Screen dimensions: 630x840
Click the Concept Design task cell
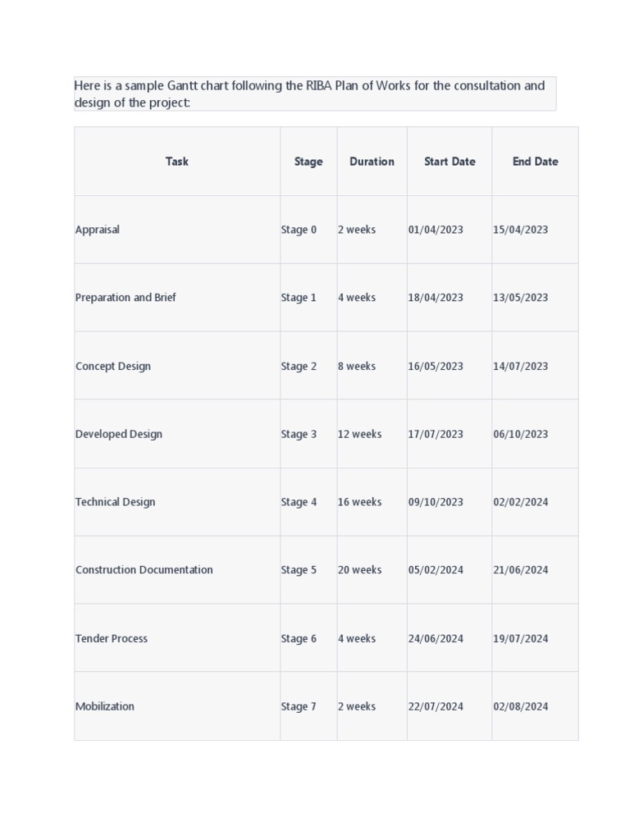177,366
